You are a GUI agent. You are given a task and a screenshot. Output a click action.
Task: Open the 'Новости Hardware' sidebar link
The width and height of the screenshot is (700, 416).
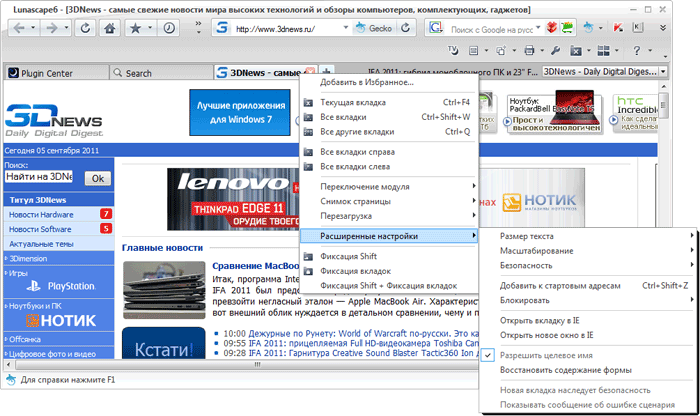[41, 215]
